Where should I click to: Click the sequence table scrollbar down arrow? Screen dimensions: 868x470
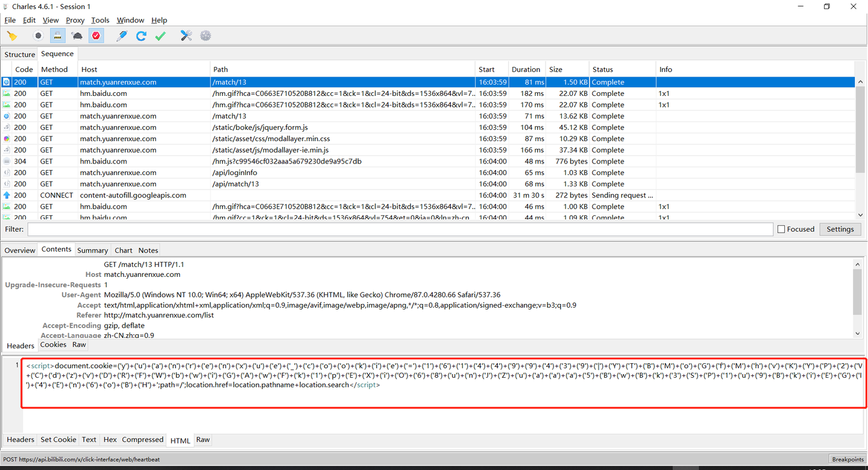tap(861, 214)
